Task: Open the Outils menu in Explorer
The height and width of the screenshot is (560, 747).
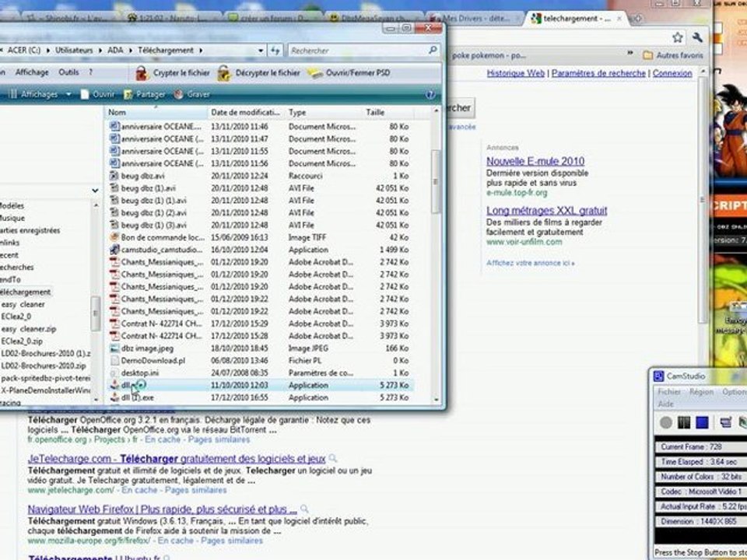Action: click(68, 72)
